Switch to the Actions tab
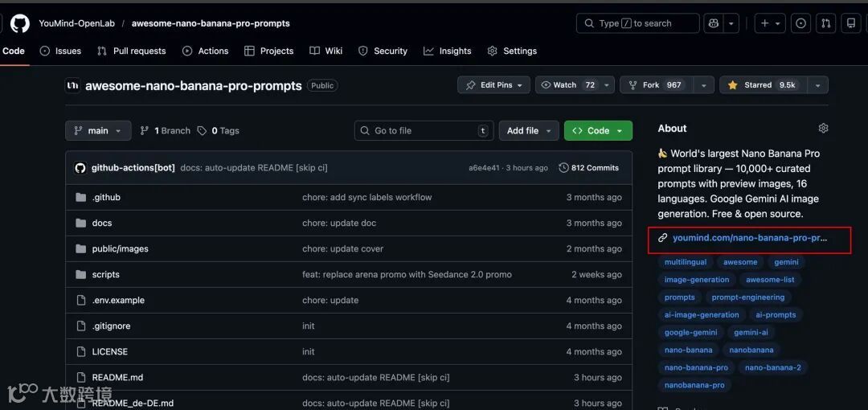This screenshot has width=868, height=410. click(206, 51)
